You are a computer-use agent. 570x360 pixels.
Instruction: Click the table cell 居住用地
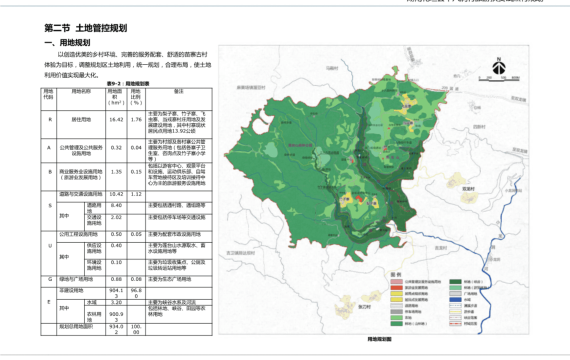[81, 120]
